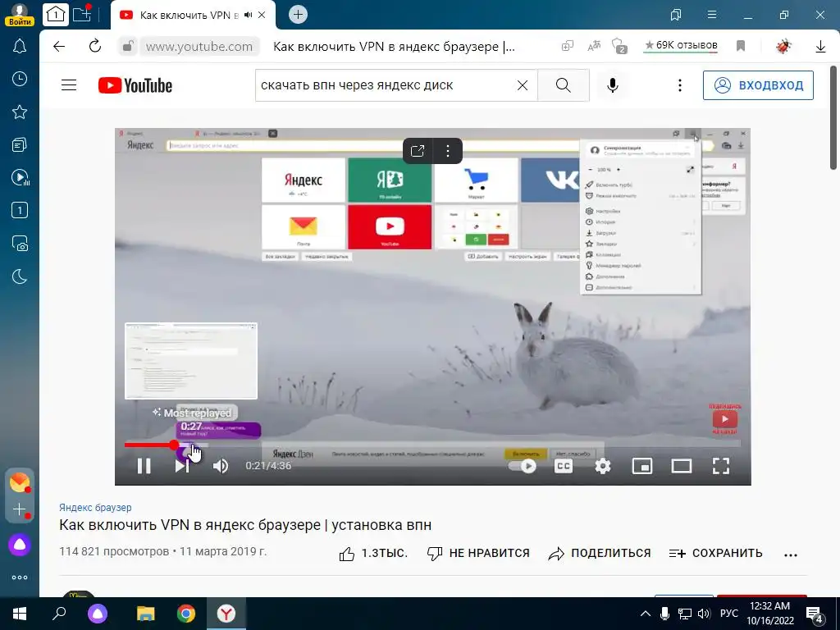Mute the video volume
This screenshot has width=840, height=630.
221,466
